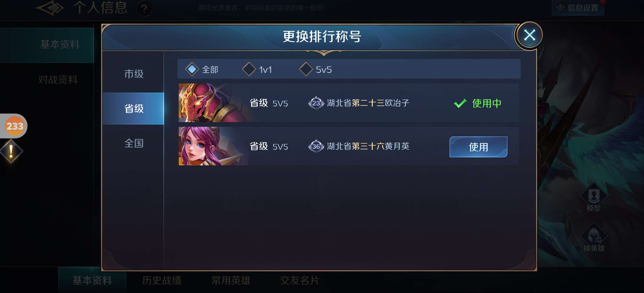644x293 pixels.
Task: Click the back arrow icon at top
Action: pos(50,8)
